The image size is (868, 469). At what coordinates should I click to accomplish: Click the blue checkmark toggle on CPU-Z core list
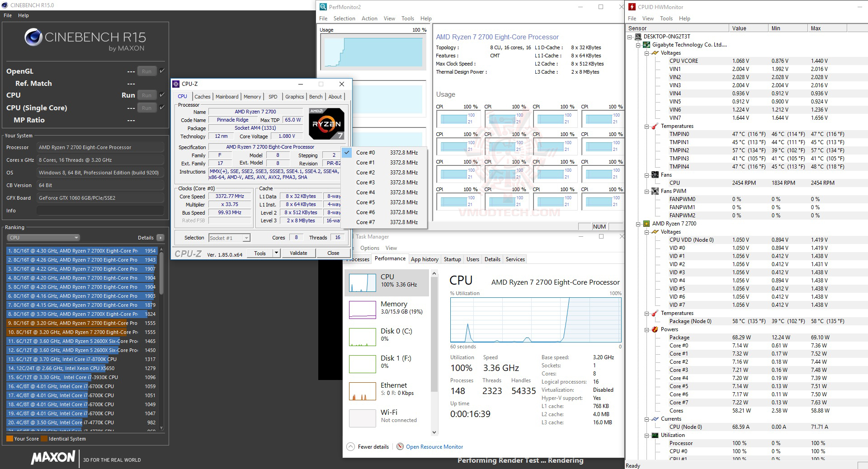tap(346, 153)
